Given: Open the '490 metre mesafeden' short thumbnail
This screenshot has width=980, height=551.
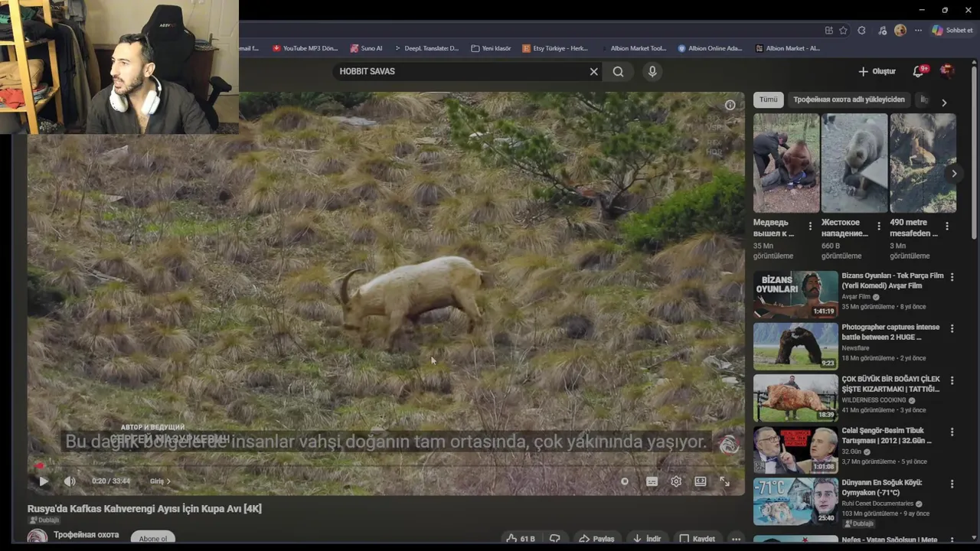Looking at the screenshot, I should click(923, 163).
